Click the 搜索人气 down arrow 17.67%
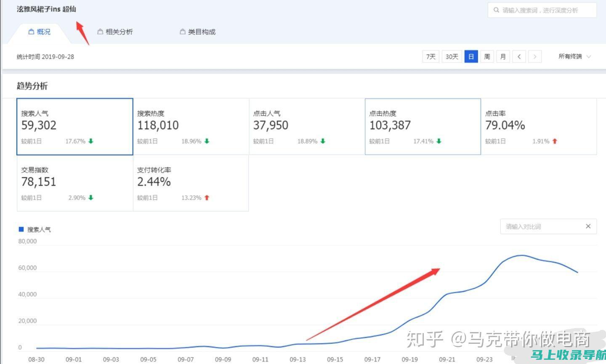The image size is (606, 364). pyautogui.click(x=91, y=141)
